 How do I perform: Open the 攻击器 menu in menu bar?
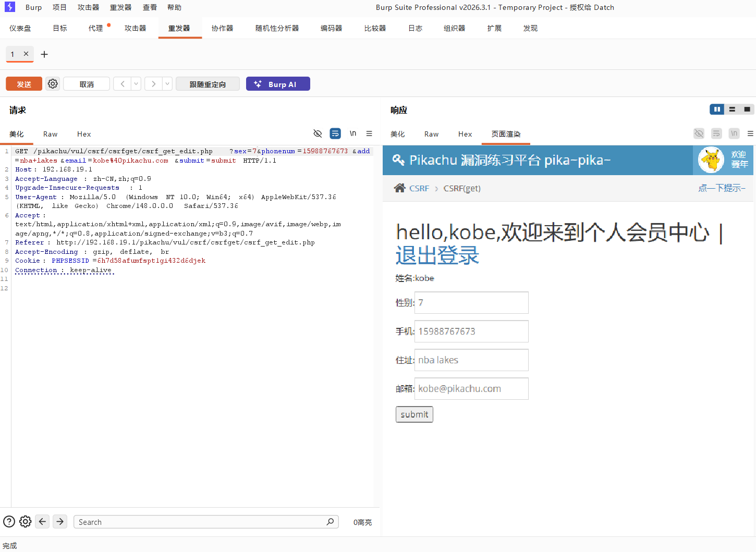pyautogui.click(x=88, y=7)
